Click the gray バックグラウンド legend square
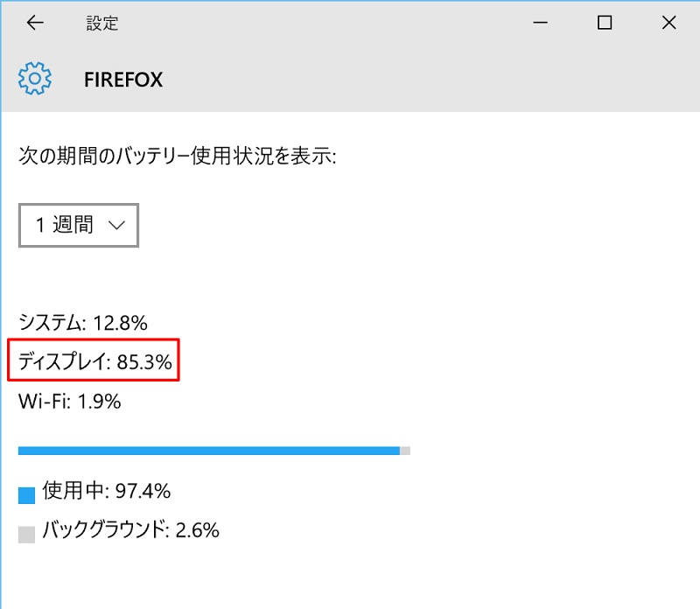Viewport: 700px width, 609px height. tap(27, 535)
